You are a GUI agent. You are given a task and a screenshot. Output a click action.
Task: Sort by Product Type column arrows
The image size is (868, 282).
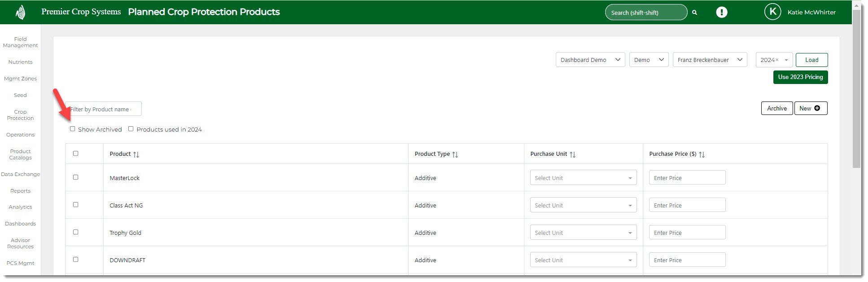pos(455,154)
